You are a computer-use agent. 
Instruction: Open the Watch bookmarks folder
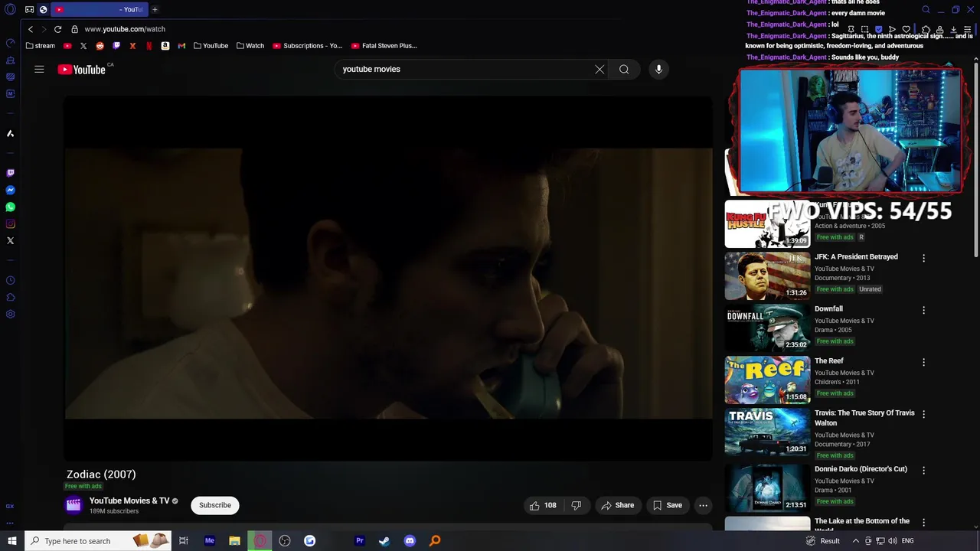(x=250, y=46)
